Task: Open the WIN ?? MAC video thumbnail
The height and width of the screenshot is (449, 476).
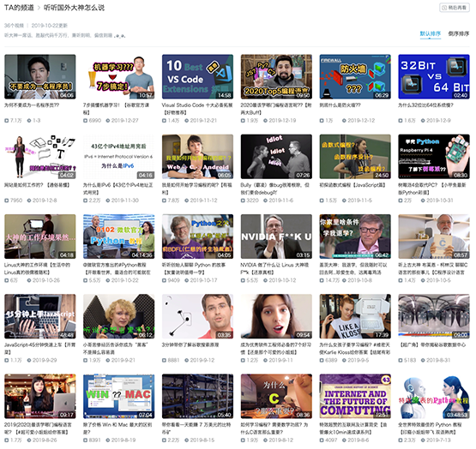Action: (118, 396)
